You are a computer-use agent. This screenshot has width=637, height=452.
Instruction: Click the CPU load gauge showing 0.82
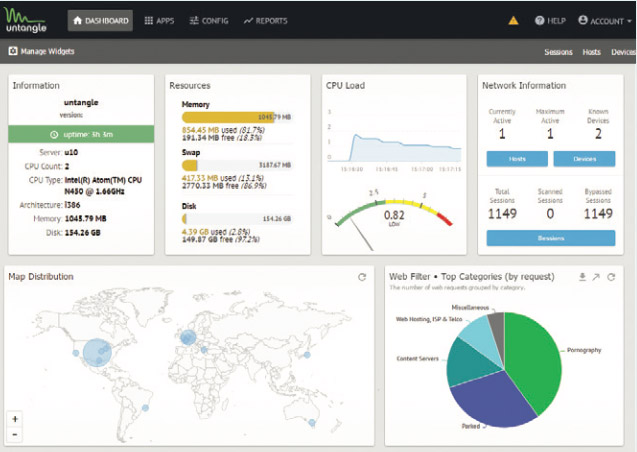394,219
